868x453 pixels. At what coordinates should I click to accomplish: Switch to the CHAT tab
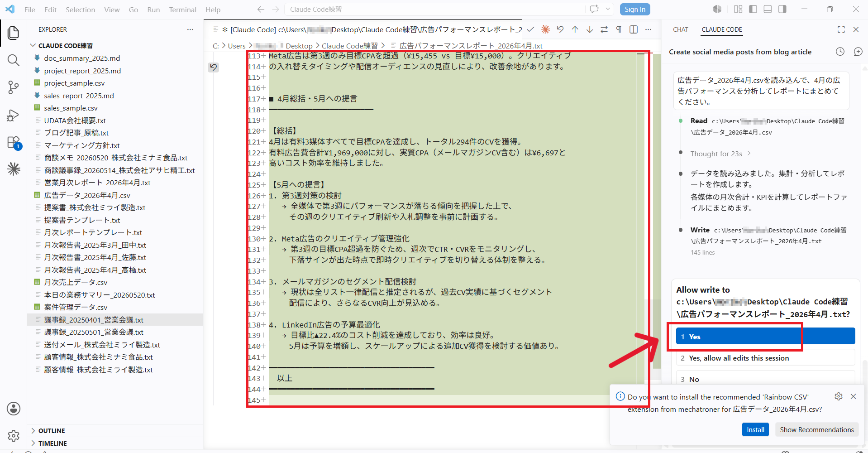pyautogui.click(x=680, y=29)
